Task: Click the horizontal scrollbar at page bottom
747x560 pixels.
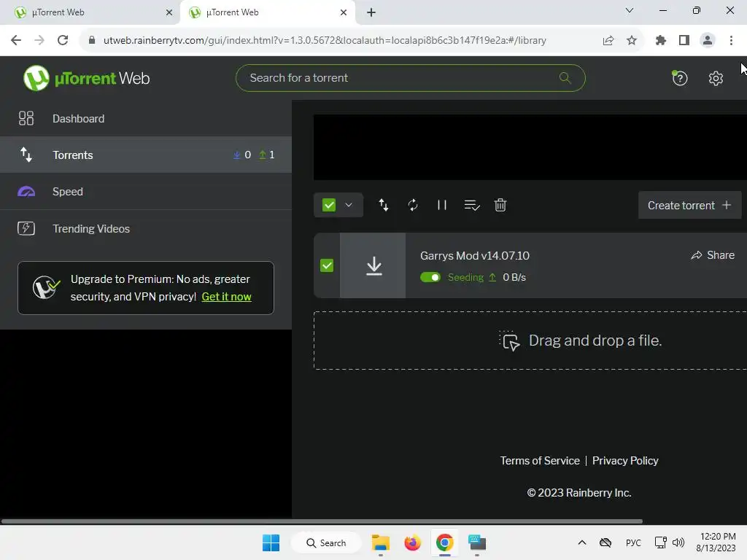Action: (322, 521)
